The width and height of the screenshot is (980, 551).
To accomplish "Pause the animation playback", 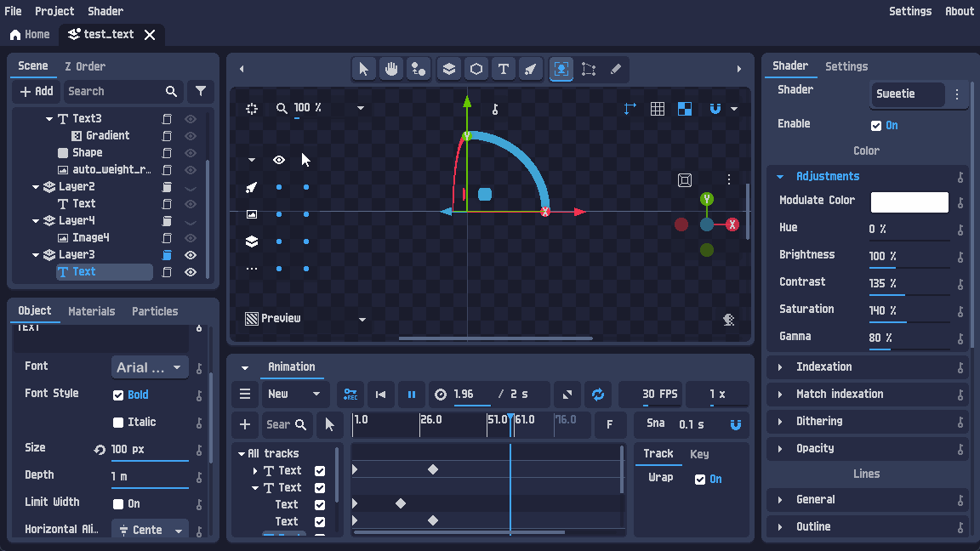I will click(411, 395).
